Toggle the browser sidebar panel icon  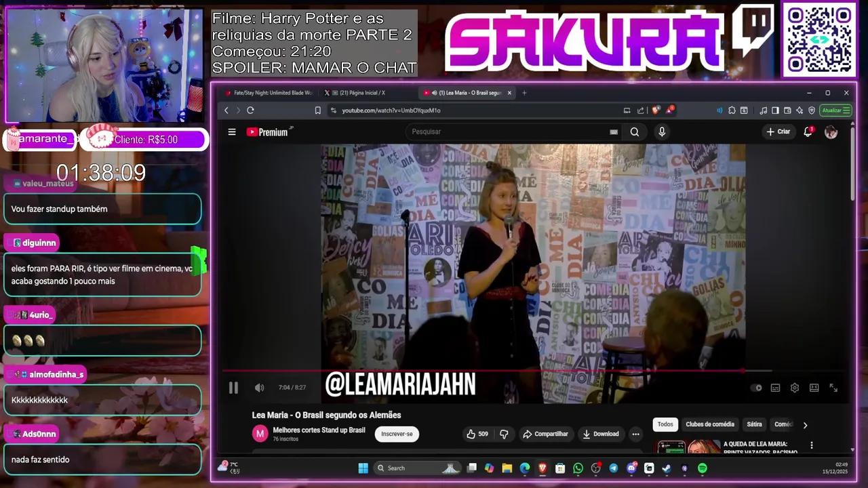(775, 110)
